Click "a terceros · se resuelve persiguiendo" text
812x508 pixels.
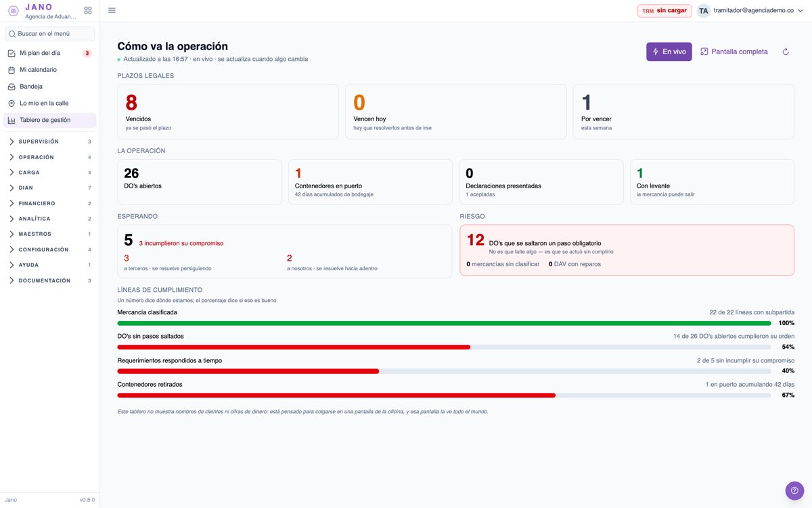167,268
